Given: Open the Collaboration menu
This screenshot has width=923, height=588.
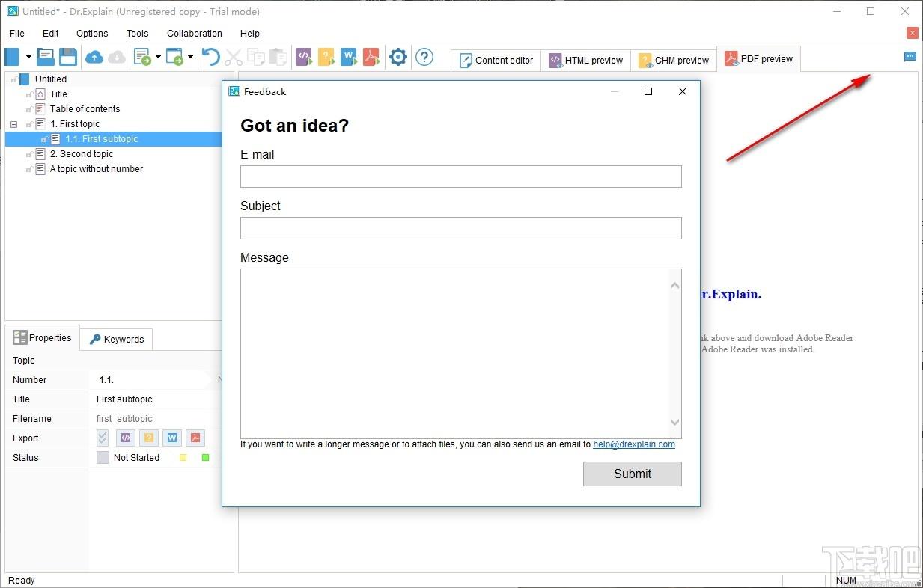Looking at the screenshot, I should (x=195, y=34).
